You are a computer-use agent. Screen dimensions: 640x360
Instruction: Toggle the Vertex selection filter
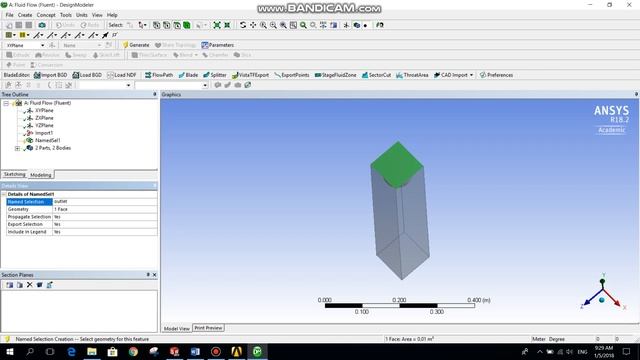tap(156, 25)
